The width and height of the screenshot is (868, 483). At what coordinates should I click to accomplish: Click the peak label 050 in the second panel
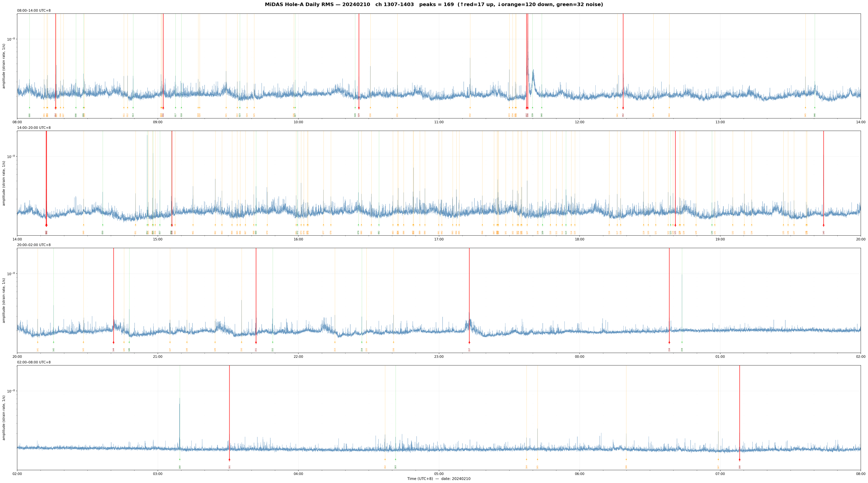tap(103, 232)
